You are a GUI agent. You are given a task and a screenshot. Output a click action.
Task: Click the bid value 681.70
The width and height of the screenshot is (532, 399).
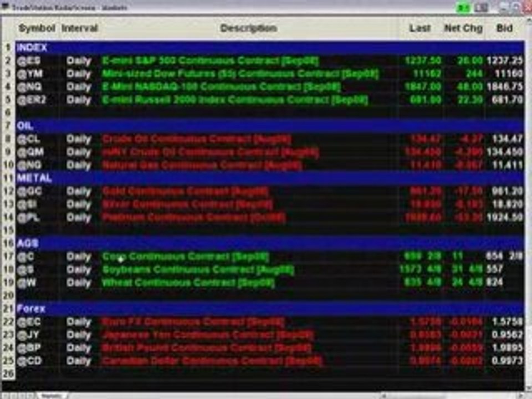[x=507, y=100]
